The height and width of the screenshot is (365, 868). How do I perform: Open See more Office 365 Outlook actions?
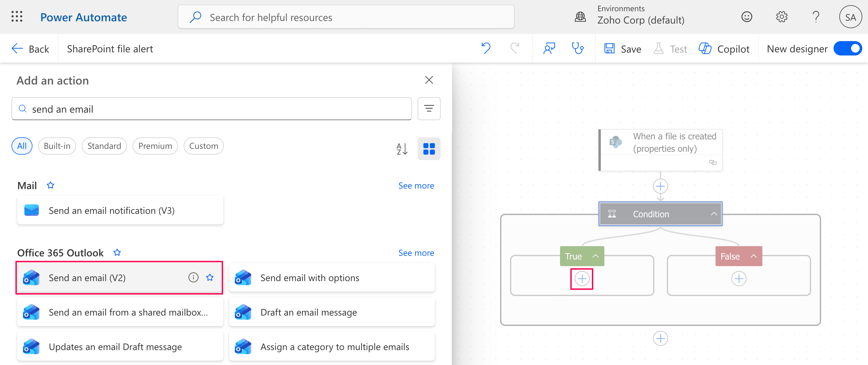point(416,252)
